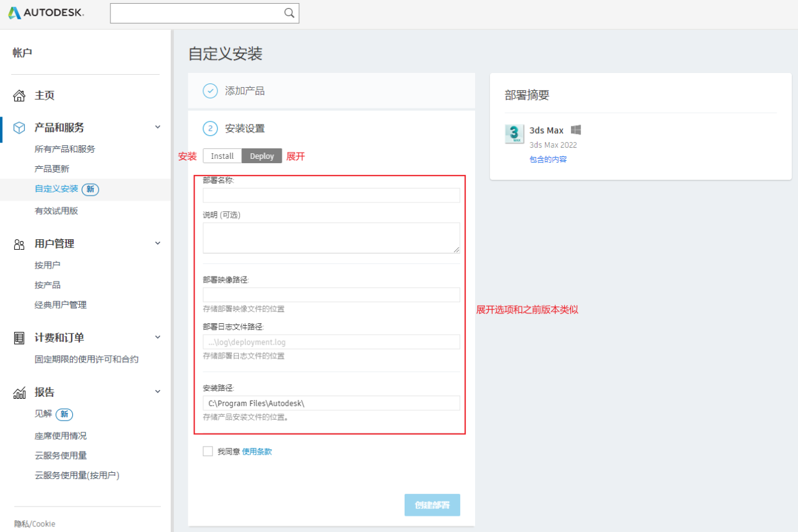Open 云服务使用量 report
798x532 pixels.
[60, 456]
